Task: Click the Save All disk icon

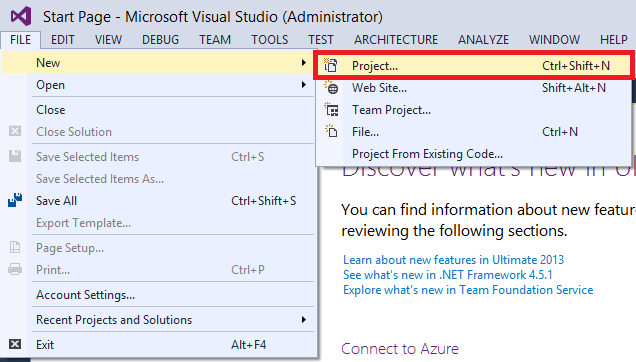Action: [15, 200]
